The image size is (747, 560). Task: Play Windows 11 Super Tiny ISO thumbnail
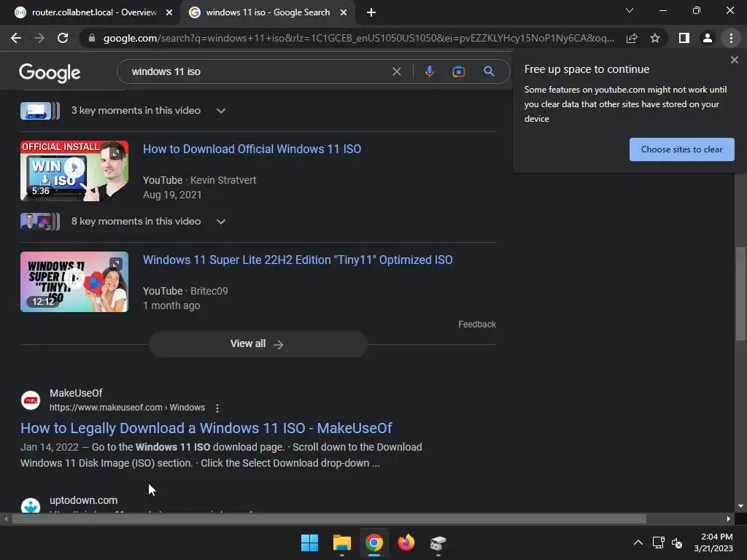(74, 282)
